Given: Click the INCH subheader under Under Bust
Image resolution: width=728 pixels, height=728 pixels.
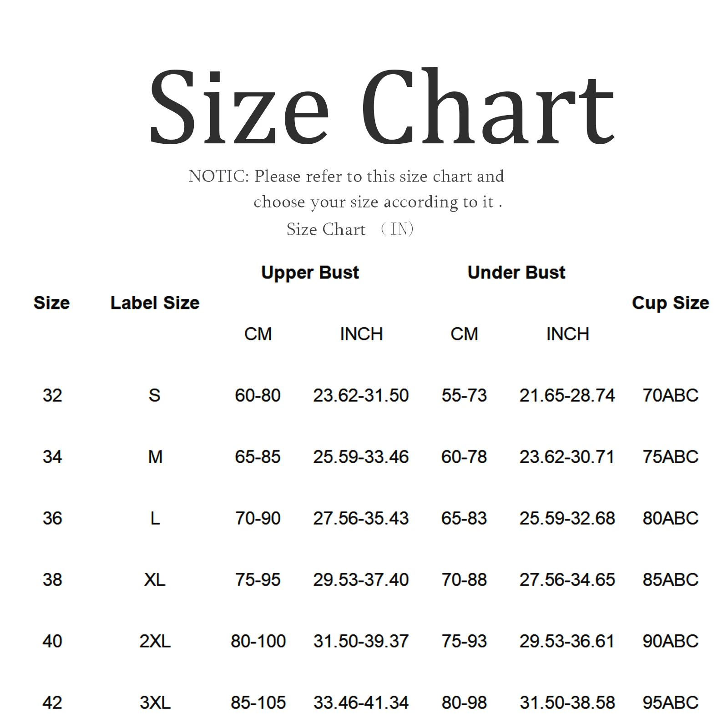Looking at the screenshot, I should coord(567,334).
